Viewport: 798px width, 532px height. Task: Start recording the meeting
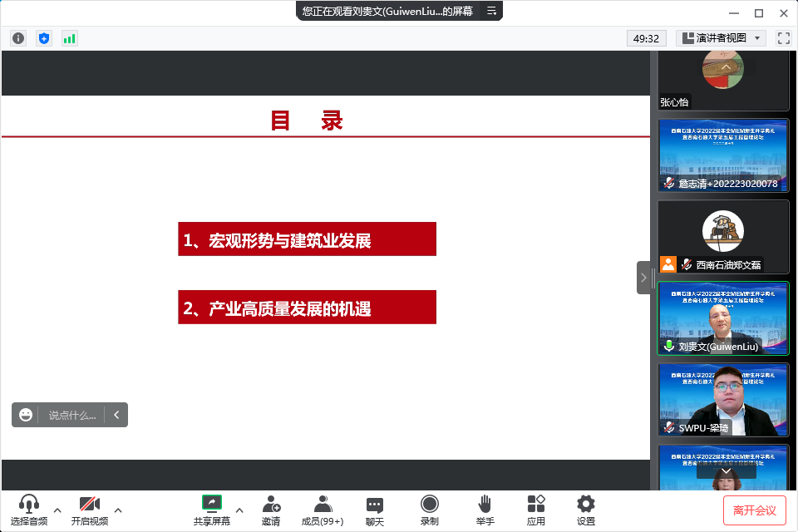429,510
